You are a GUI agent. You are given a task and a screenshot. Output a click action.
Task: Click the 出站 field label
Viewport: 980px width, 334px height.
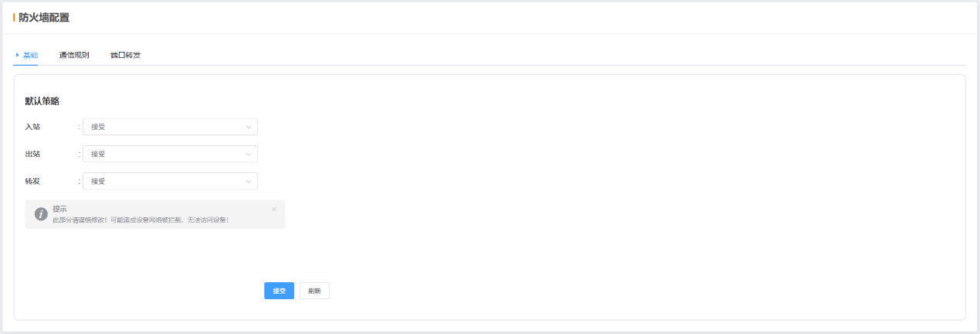(32, 154)
